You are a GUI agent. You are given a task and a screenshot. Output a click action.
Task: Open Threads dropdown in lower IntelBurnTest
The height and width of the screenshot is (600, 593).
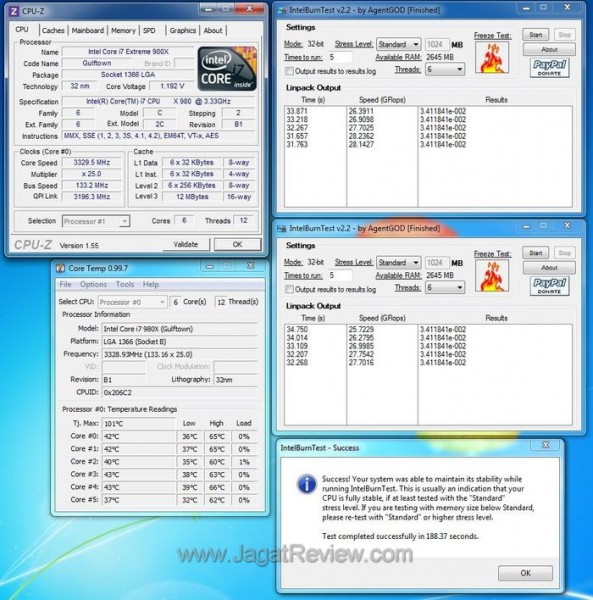pos(445,287)
